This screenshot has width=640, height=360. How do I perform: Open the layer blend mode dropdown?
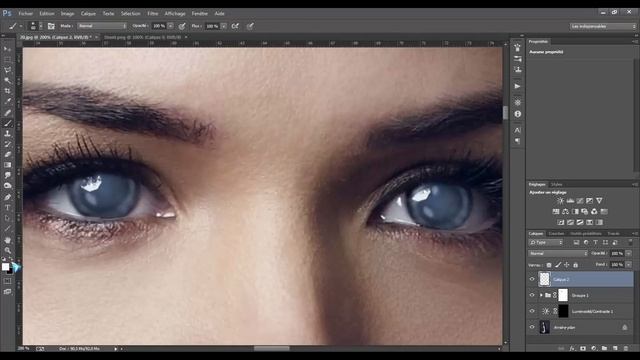point(558,253)
